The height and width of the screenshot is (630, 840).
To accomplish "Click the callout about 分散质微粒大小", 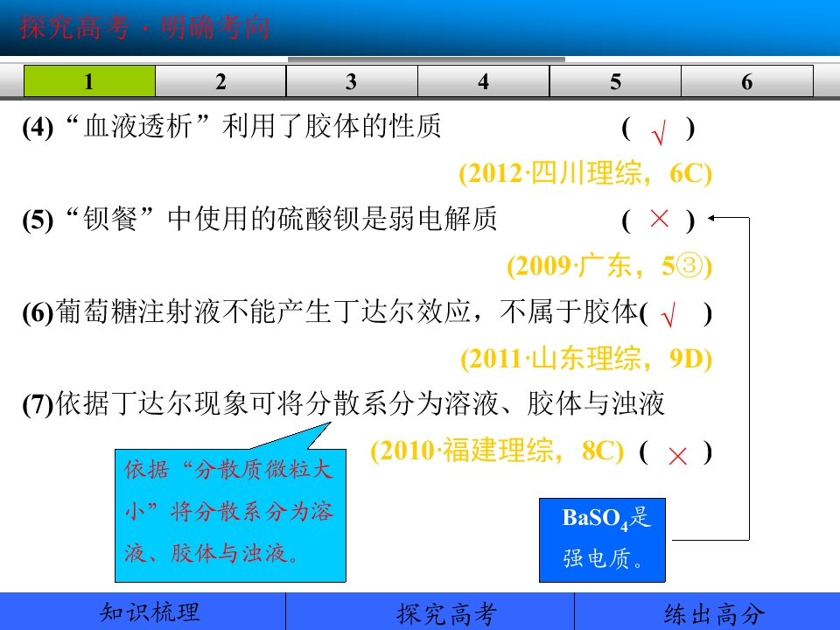I will (x=230, y=515).
